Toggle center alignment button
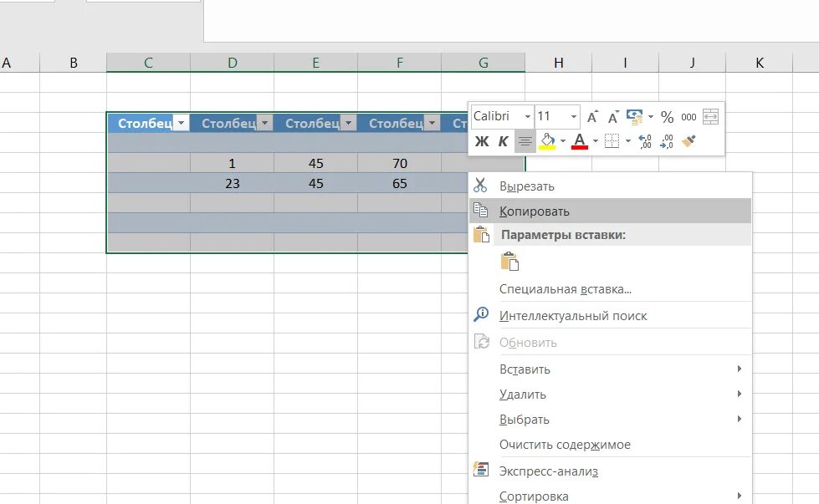 525,141
